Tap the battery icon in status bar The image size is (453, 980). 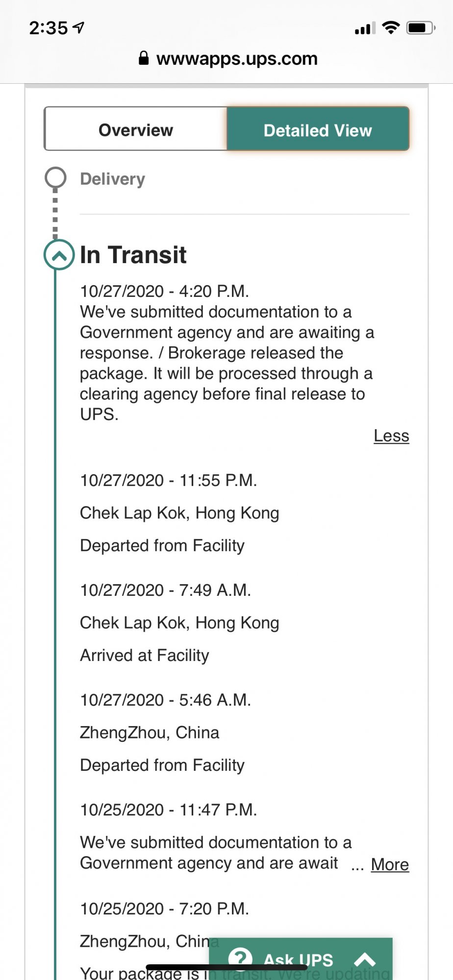(x=421, y=27)
